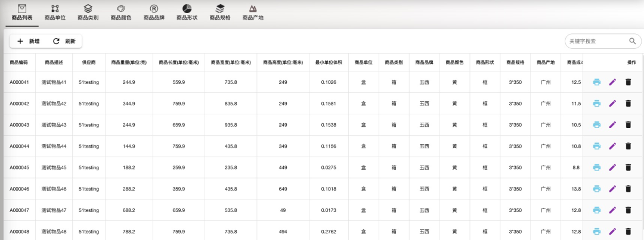This screenshot has height=240, width=644.
Task: Click the 0.1018 volume cell
Action: click(x=329, y=189)
